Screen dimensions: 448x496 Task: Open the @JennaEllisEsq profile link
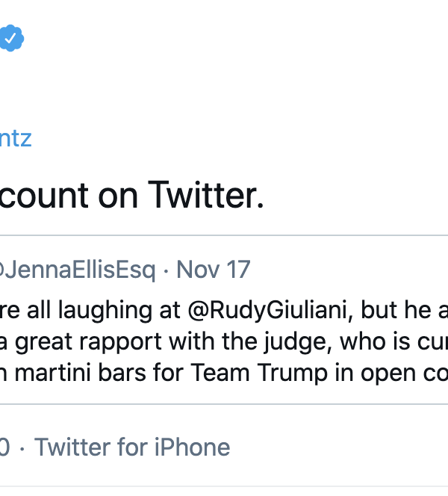pyautogui.click(x=78, y=270)
